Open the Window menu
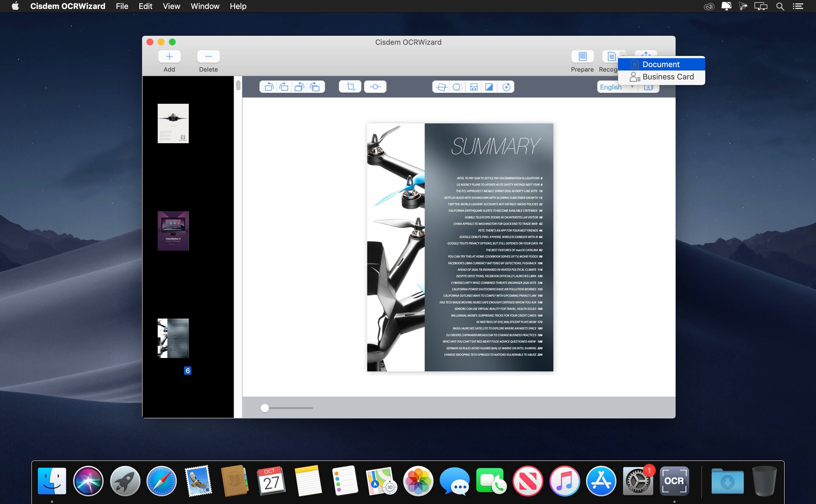This screenshot has height=504, width=816. coord(205,6)
